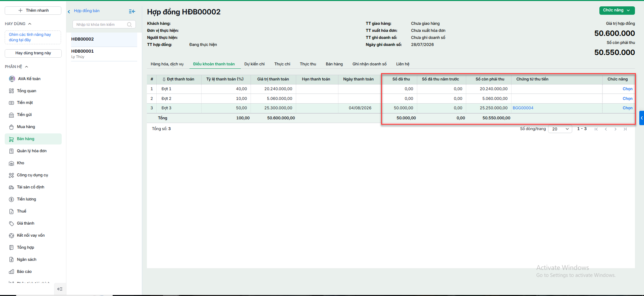This screenshot has height=296, width=644.
Task: Collapse the contract list panel
Action: 132,11
